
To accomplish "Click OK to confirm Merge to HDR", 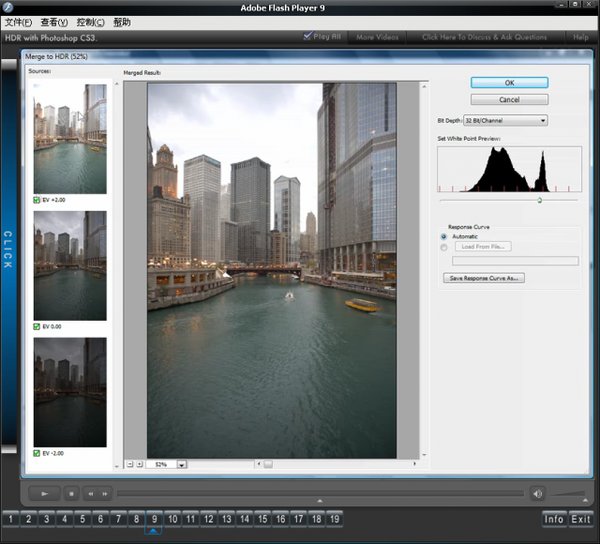I will pos(509,82).
